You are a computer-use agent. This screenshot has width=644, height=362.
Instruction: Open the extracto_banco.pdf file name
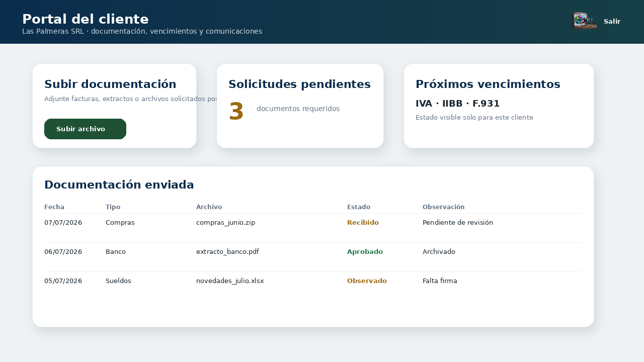pos(227,252)
